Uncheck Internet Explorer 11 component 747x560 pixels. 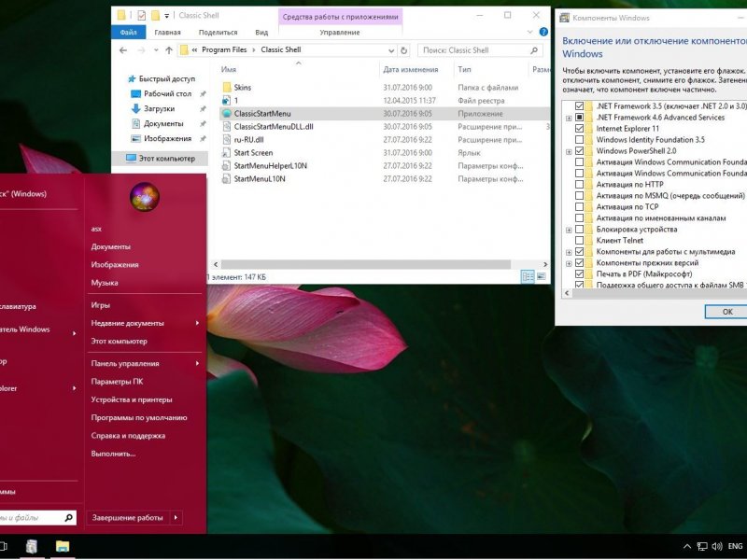pos(579,129)
